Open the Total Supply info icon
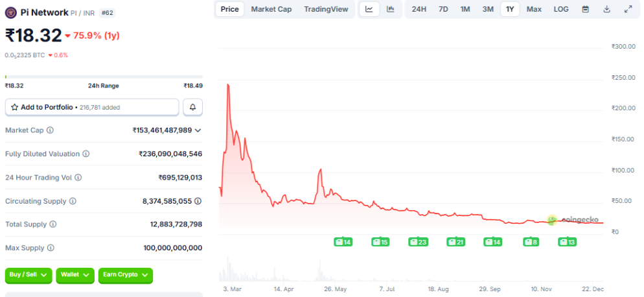Image resolution: width=644 pixels, height=297 pixels. pos(53,224)
